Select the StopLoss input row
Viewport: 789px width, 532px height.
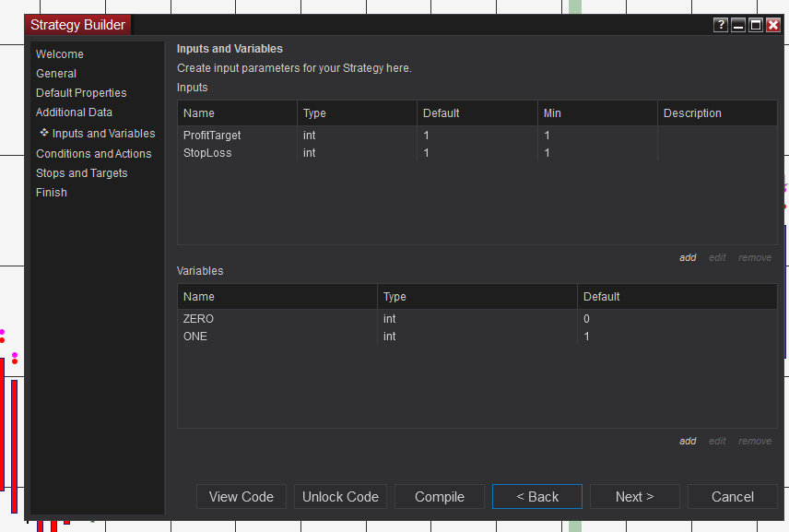click(x=477, y=153)
